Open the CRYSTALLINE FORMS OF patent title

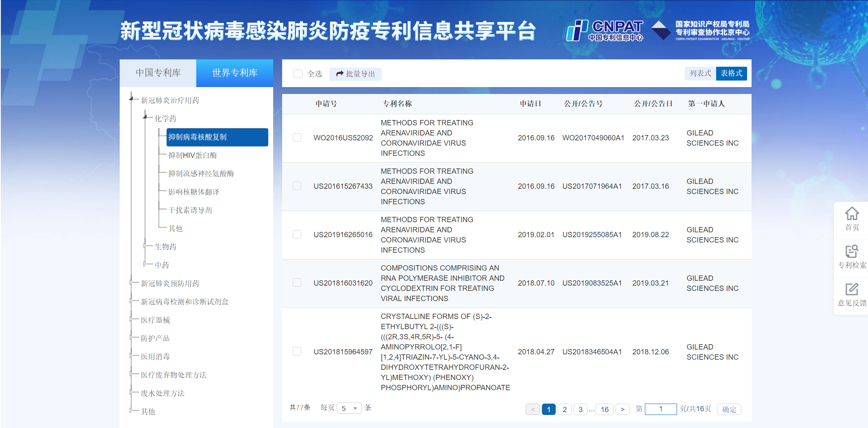(445, 352)
